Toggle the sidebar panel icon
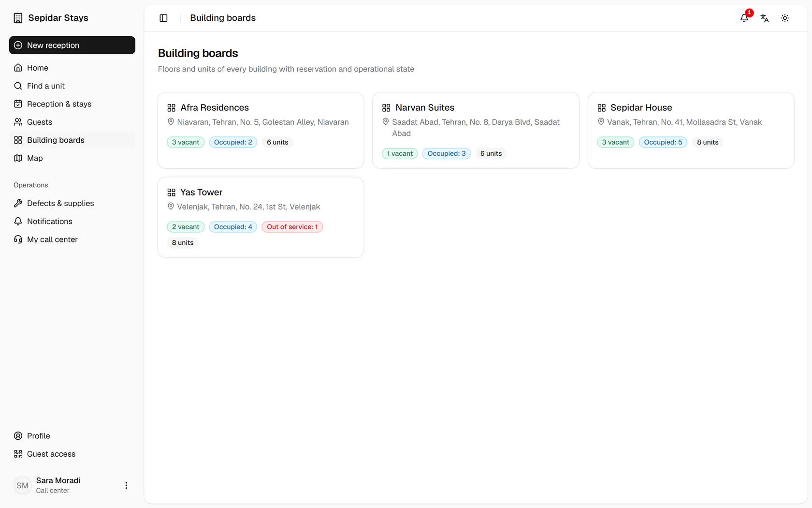Image resolution: width=812 pixels, height=508 pixels. [x=163, y=18]
